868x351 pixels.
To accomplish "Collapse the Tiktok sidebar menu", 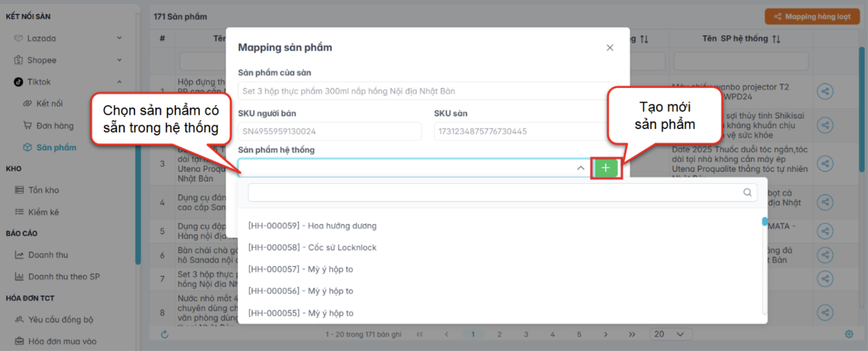I will (119, 82).
